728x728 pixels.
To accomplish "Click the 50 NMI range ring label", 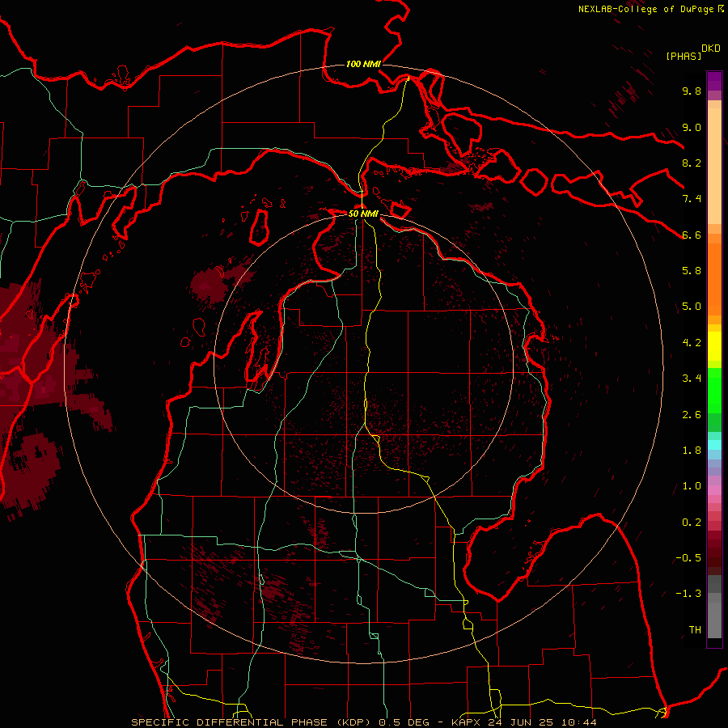I will pyautogui.click(x=363, y=214).
